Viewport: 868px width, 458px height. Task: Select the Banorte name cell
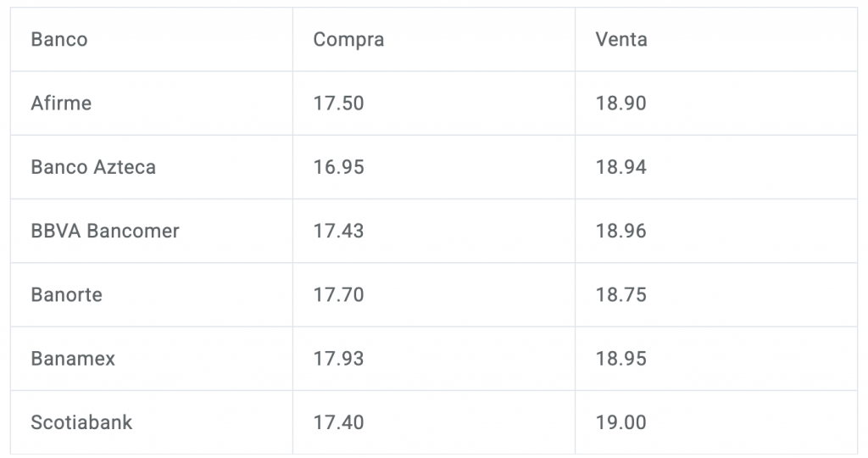point(66,295)
